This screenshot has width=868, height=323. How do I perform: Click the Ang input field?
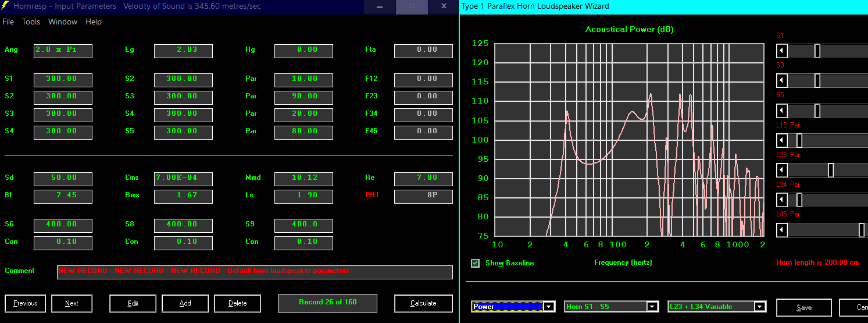point(63,51)
